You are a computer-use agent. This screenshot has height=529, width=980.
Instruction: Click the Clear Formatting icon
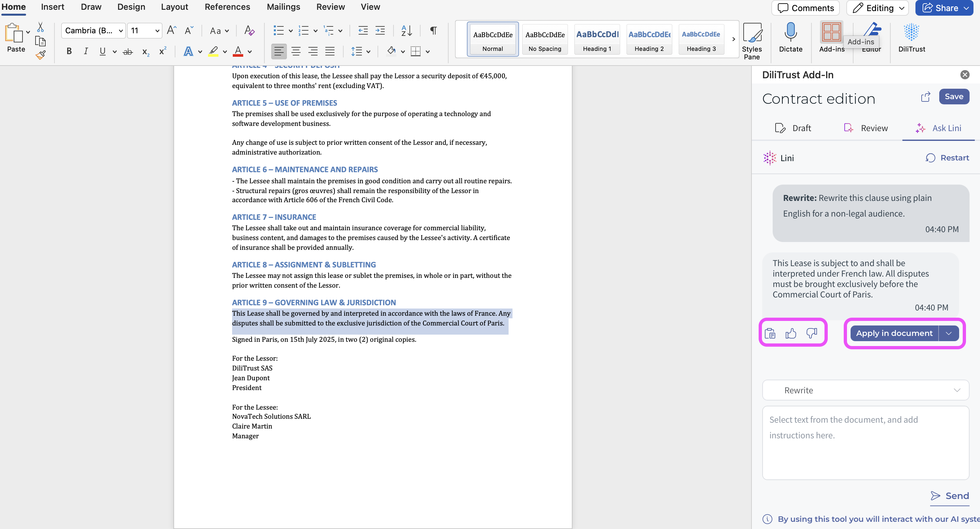(x=249, y=30)
